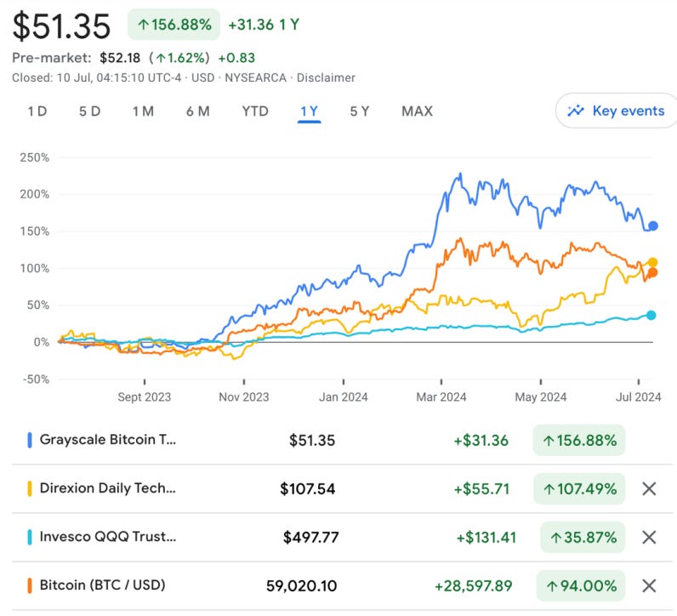Click the yellow Direxion color marker

pyautogui.click(x=30, y=488)
